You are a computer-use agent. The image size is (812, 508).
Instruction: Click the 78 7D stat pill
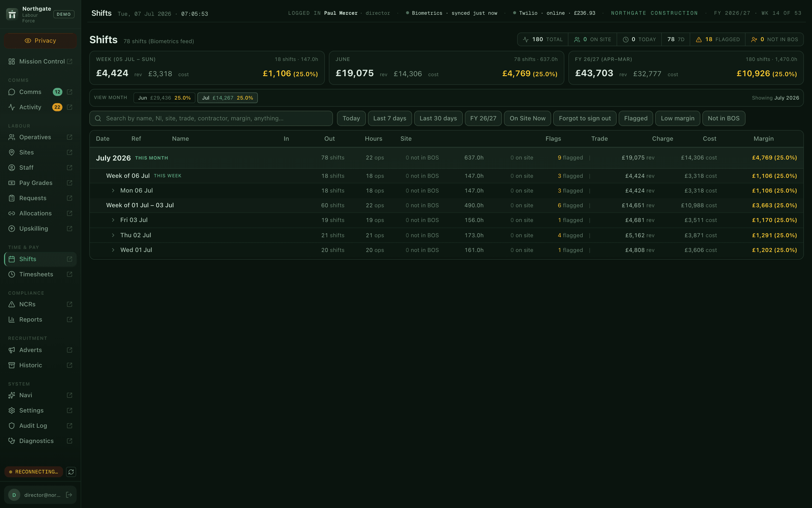676,40
